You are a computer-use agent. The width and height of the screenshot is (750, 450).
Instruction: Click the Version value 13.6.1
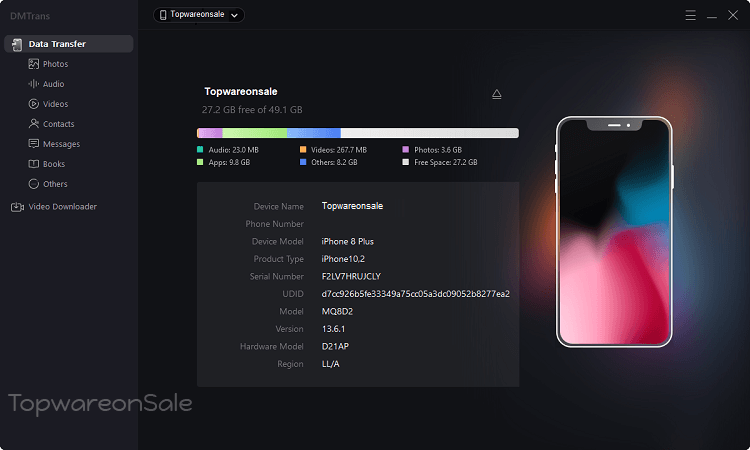point(333,329)
